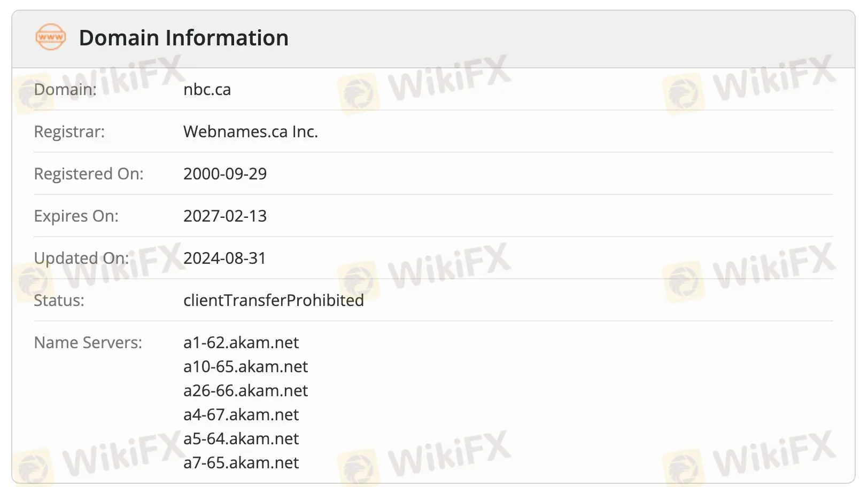Click name server a4-67.akam.net

pos(241,414)
